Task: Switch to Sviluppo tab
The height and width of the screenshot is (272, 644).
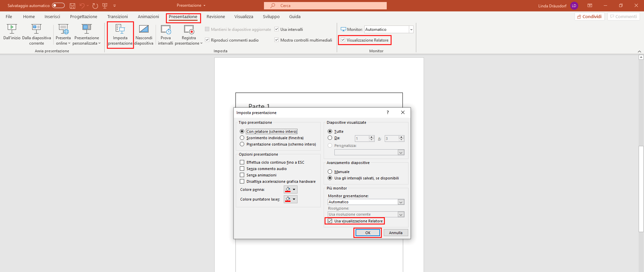Action: pos(271,16)
